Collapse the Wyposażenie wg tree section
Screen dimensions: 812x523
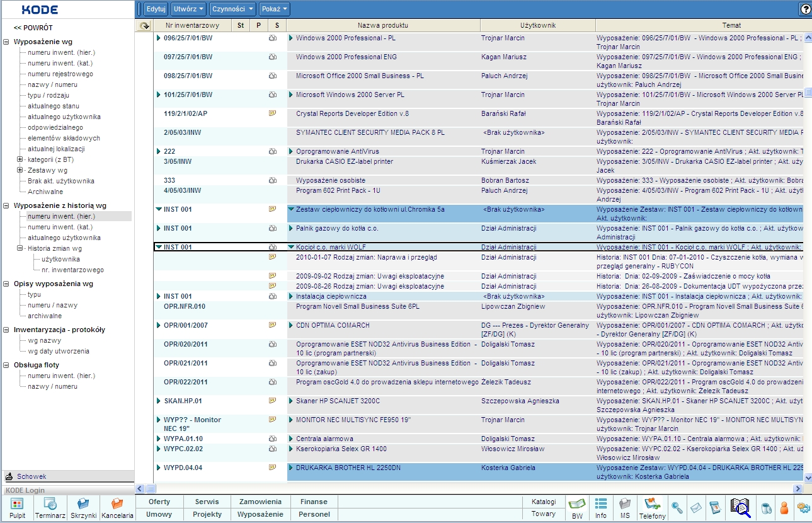(6, 42)
